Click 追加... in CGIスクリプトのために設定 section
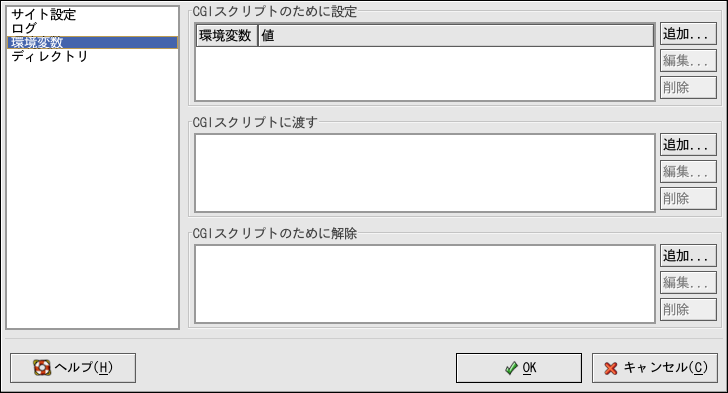Screen dimensions: 728x393 click(x=688, y=34)
